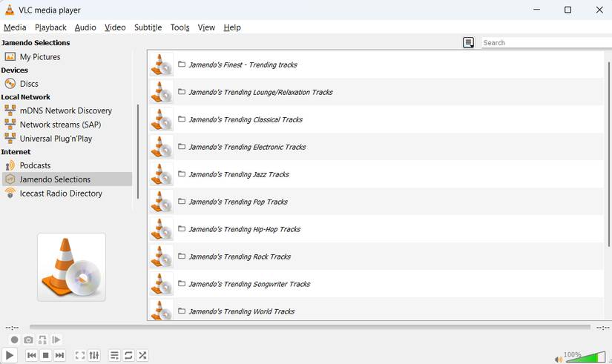Open Jamendo's Finest - Trending tracks folder

coord(376,64)
